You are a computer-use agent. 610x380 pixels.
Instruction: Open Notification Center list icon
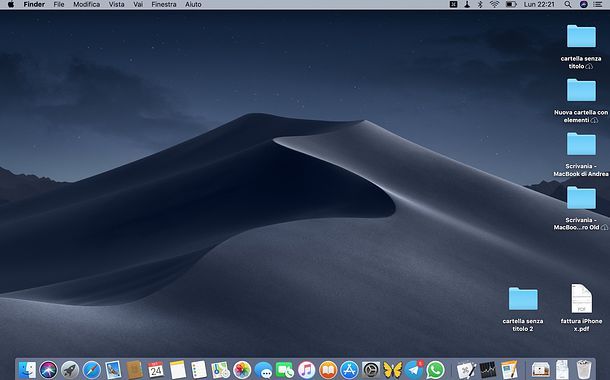(597, 4)
